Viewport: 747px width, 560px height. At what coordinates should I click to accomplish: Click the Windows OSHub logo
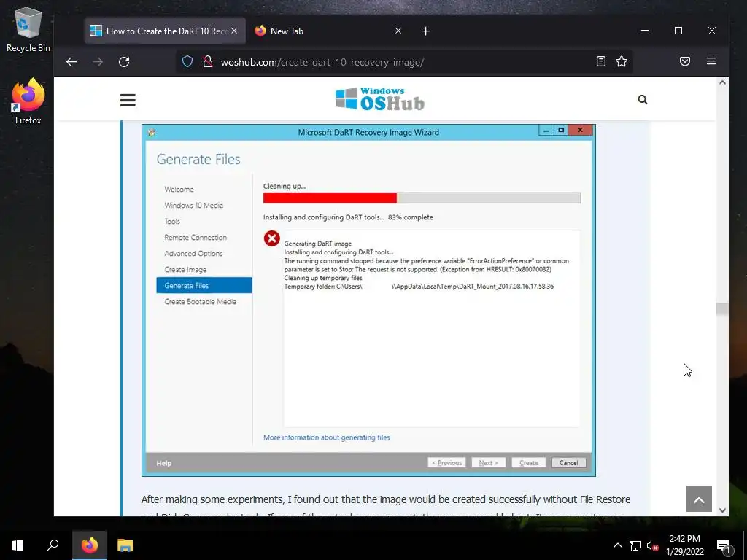(x=379, y=99)
